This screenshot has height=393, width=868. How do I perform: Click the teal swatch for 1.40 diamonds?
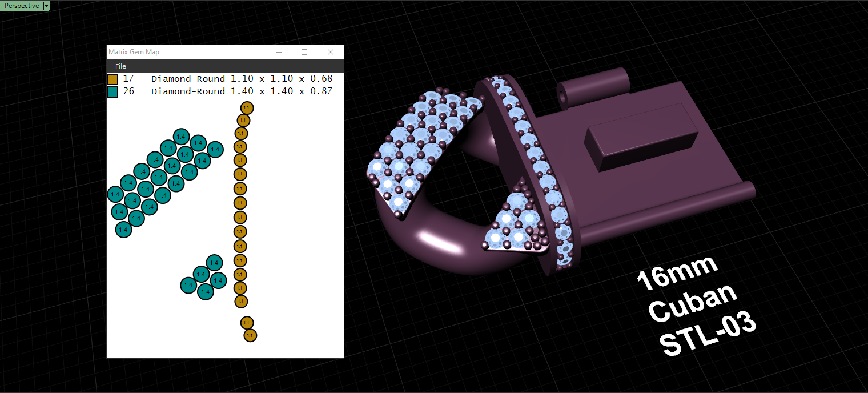112,91
